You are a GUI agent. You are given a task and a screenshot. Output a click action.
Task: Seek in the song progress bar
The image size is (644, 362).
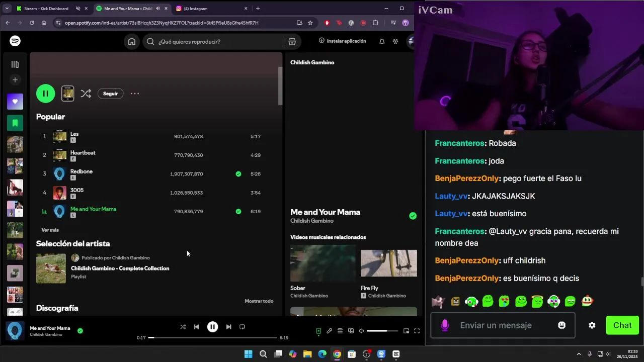tap(212, 338)
